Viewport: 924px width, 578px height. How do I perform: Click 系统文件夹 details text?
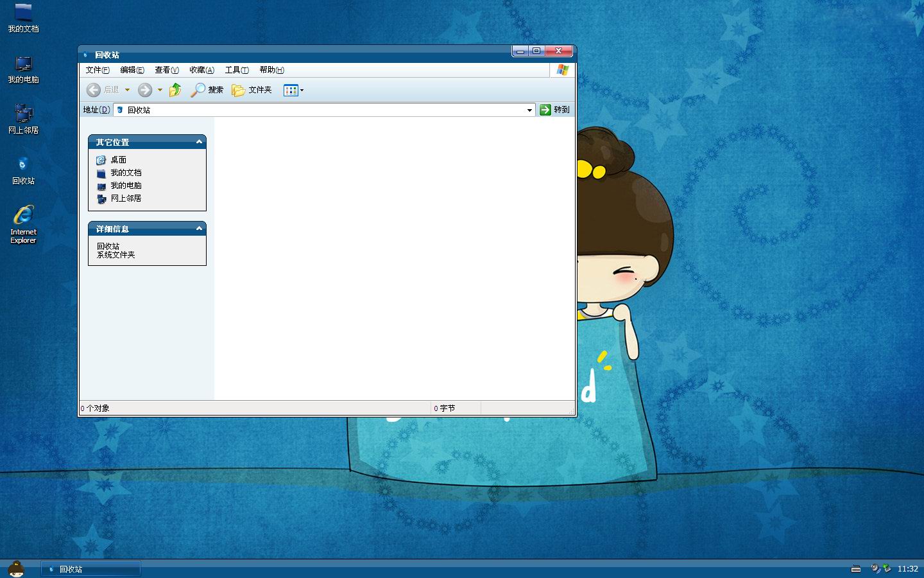[x=116, y=255]
